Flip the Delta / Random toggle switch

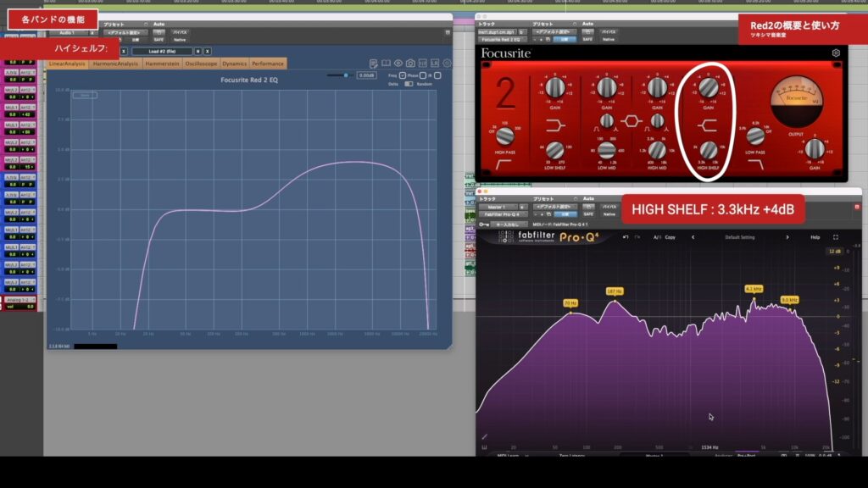coord(409,84)
